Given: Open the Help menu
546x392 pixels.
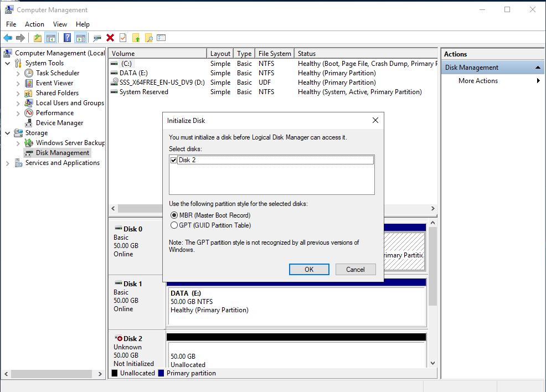Looking at the screenshot, I should coord(83,24).
